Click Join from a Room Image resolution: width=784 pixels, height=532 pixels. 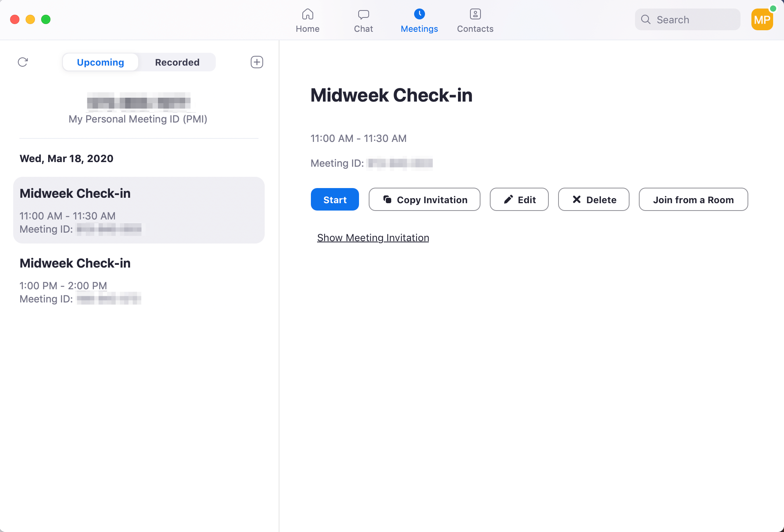pos(693,200)
